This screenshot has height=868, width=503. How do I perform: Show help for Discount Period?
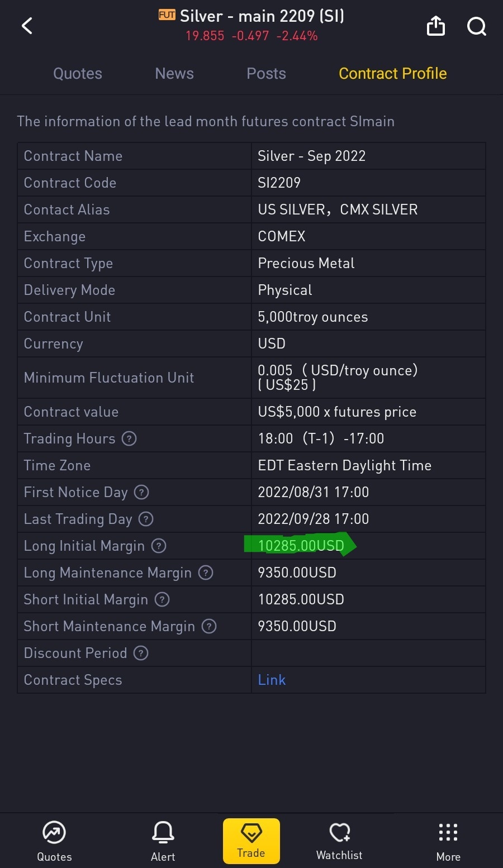coord(141,653)
